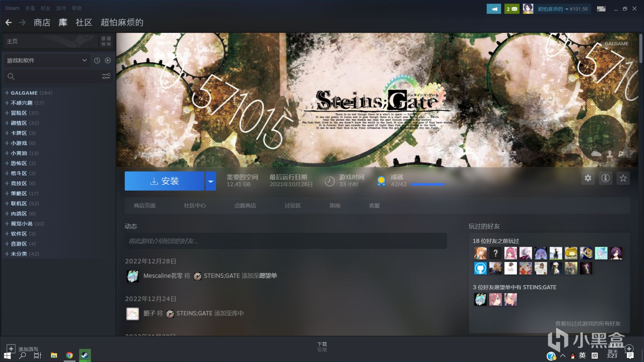The width and height of the screenshot is (644, 362).
Task: Go back with the left arrow
Action: [9, 23]
